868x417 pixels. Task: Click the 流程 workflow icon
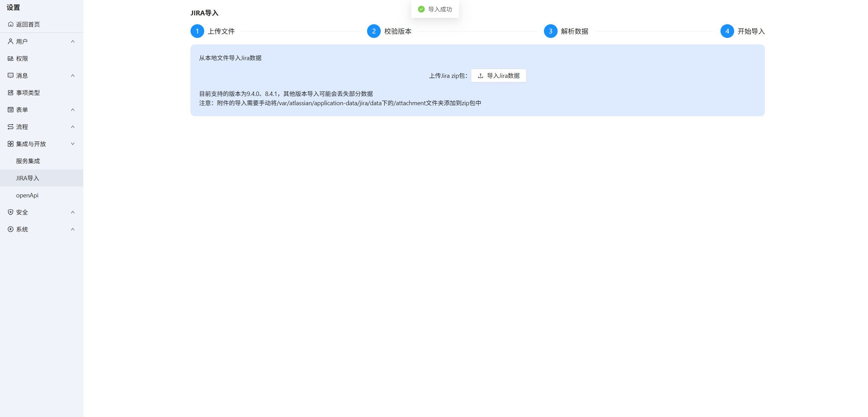coord(11,127)
